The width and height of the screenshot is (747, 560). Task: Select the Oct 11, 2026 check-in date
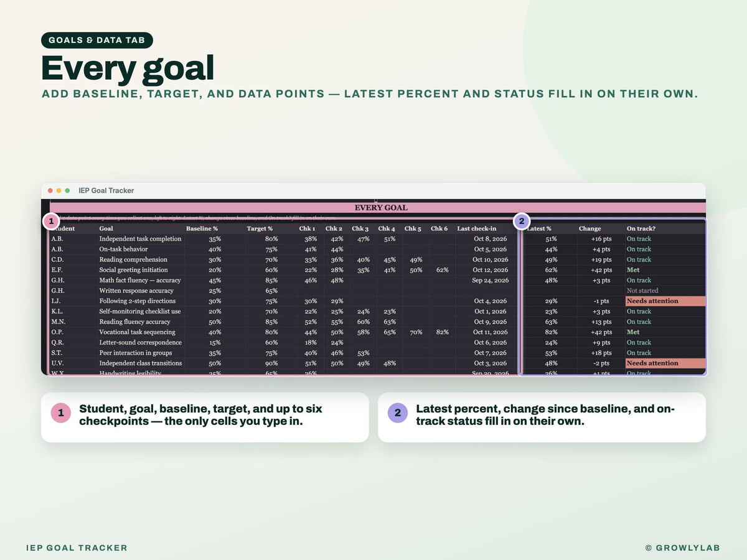coord(490,332)
